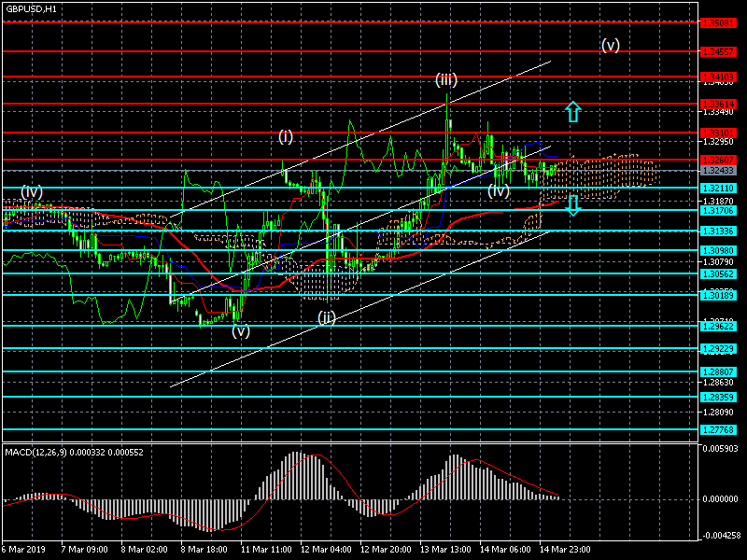The height and width of the screenshot is (560, 747).
Task: Select the cyan down arrow near 1.31706
Action: click(573, 205)
